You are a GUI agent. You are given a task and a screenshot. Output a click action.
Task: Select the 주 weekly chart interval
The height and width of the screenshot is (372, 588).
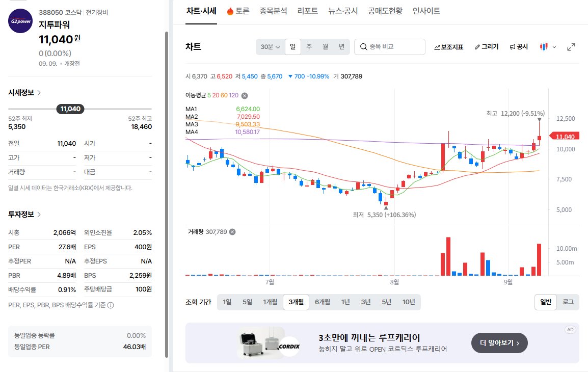pos(309,47)
